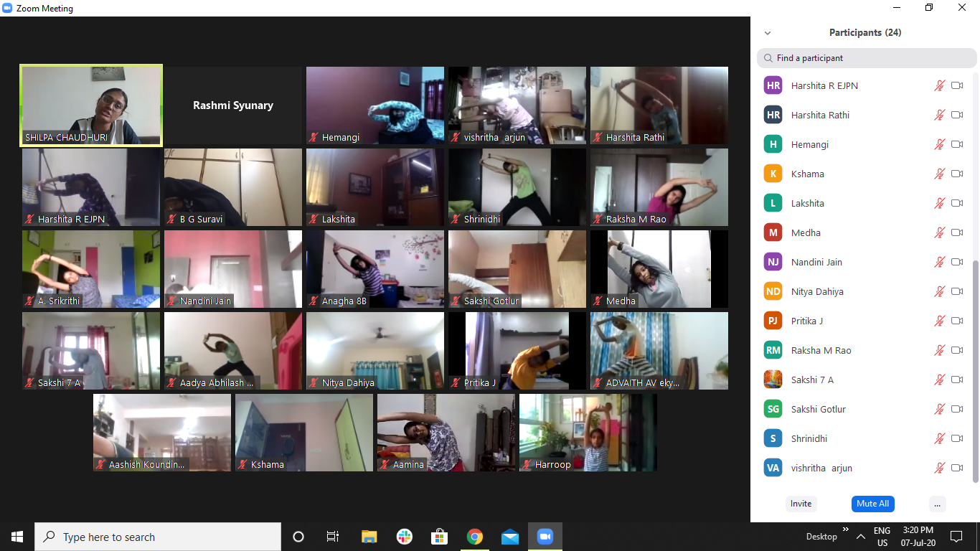Click Hemangi's muted microphone icon in participants list
This screenshot has width=980, height=551.
tap(939, 144)
